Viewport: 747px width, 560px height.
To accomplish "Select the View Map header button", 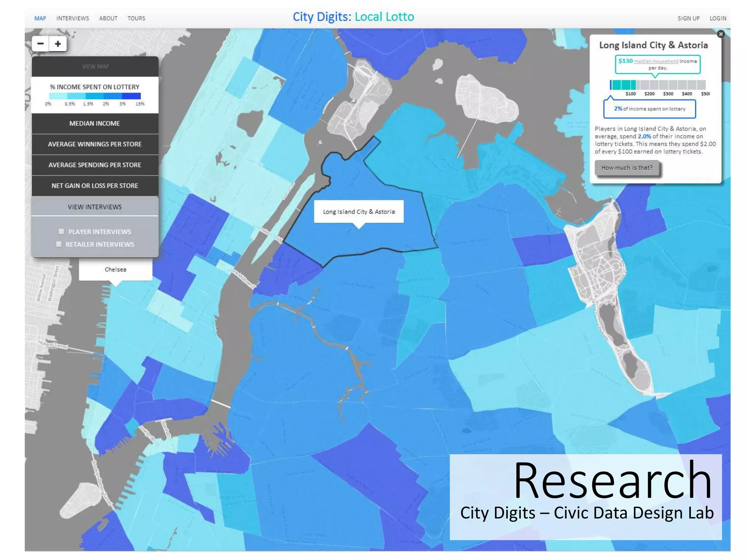I will click(x=95, y=66).
